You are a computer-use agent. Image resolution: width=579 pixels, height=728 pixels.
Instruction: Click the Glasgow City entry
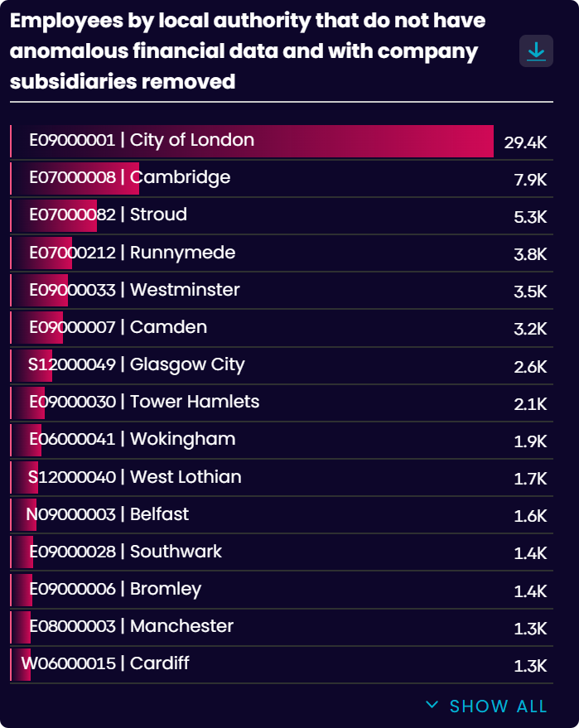click(x=282, y=365)
